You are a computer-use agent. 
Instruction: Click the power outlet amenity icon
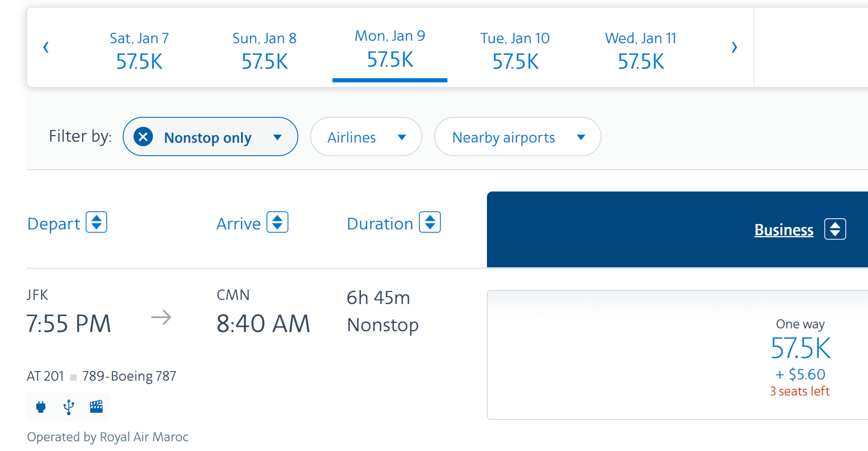[41, 407]
